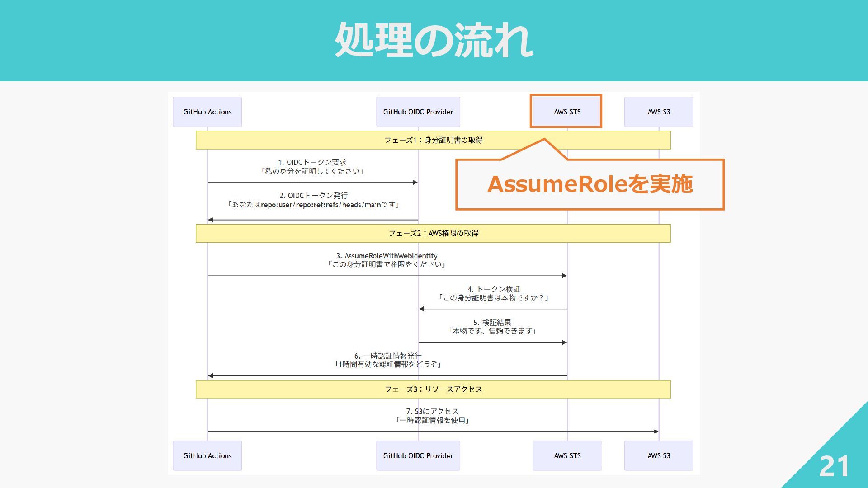Click the フェーズ2：AWS権限の取得 banner
Screen dimensions: 868x488
(433, 233)
